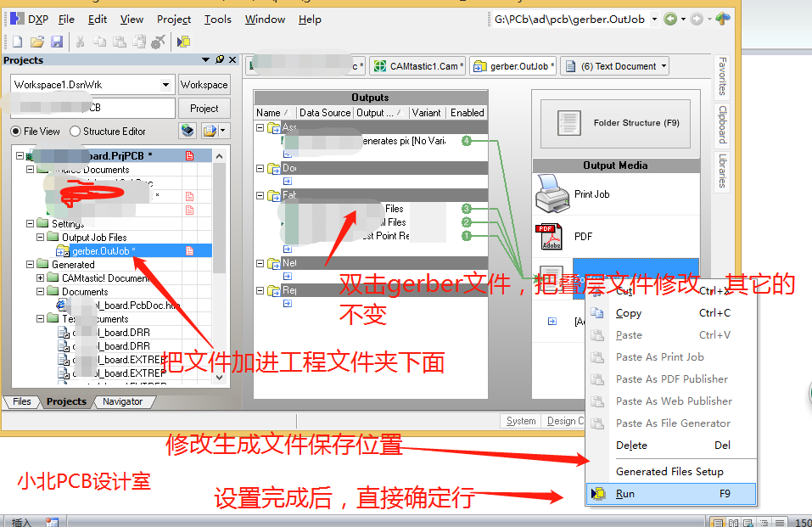Collapse the Ass outputs group
The height and width of the screenshot is (527, 812).
260,127
